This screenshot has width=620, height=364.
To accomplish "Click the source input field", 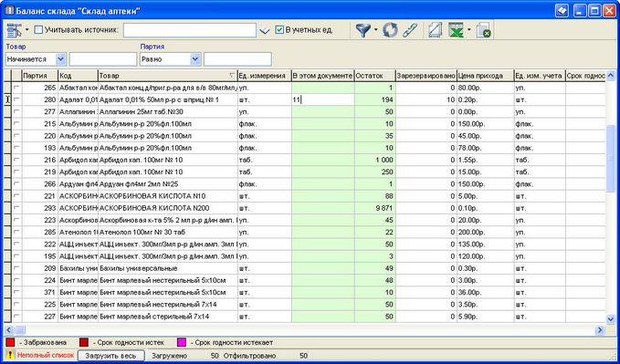I will (189, 30).
